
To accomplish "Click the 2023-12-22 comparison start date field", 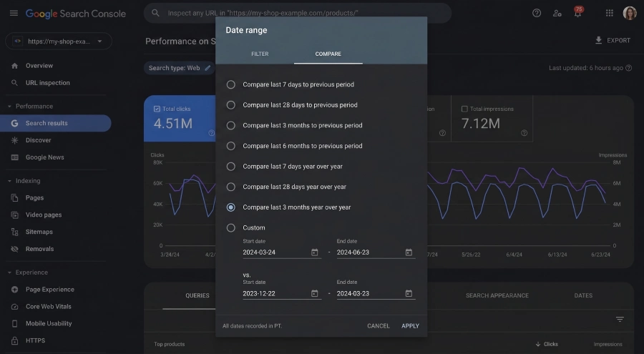I will (282, 293).
